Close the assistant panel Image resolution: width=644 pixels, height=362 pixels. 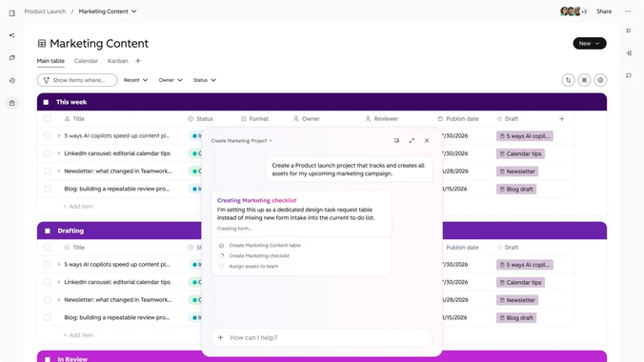(x=427, y=141)
